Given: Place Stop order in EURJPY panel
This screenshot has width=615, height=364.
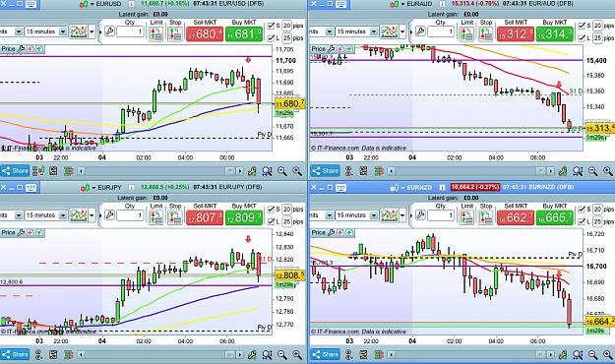Looking at the screenshot, I should pos(175,217).
